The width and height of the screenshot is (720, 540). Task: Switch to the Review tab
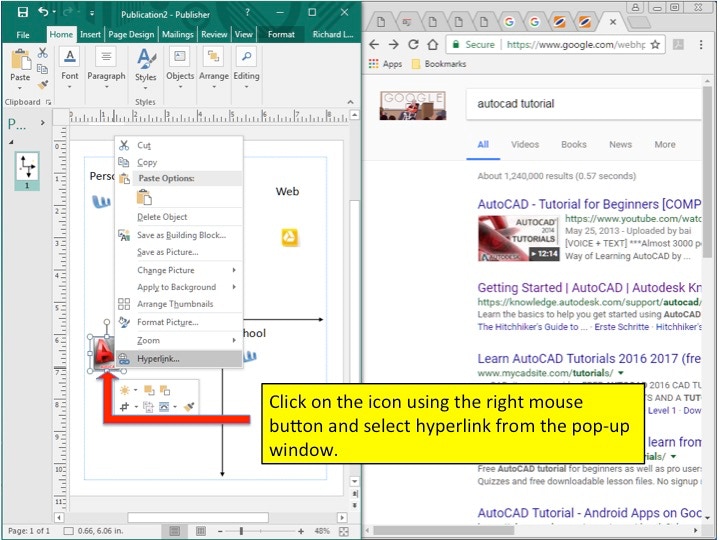tap(214, 34)
